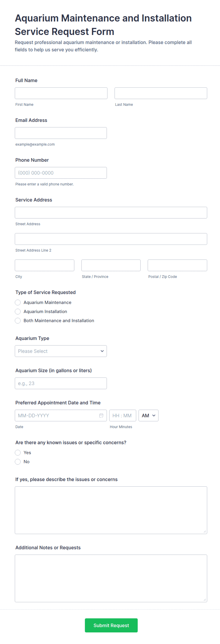
Task: Click the Email Address input box
Action: pos(61,133)
